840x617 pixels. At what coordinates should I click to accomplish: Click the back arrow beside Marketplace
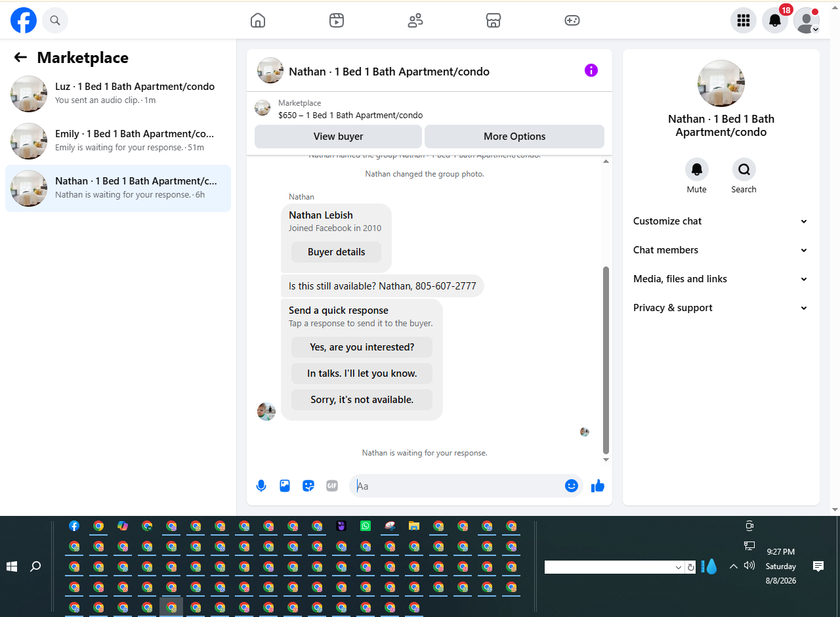coord(20,58)
